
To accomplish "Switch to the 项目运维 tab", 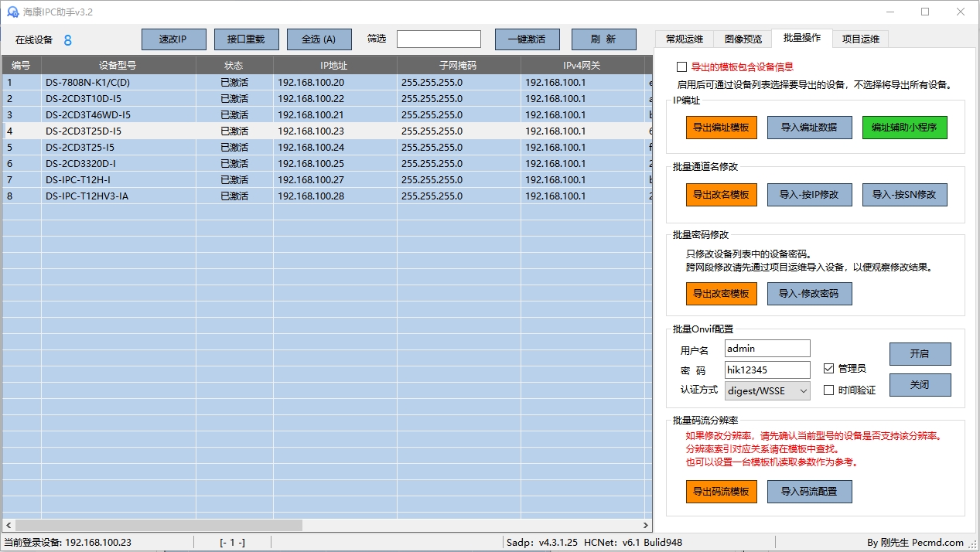I will point(860,39).
